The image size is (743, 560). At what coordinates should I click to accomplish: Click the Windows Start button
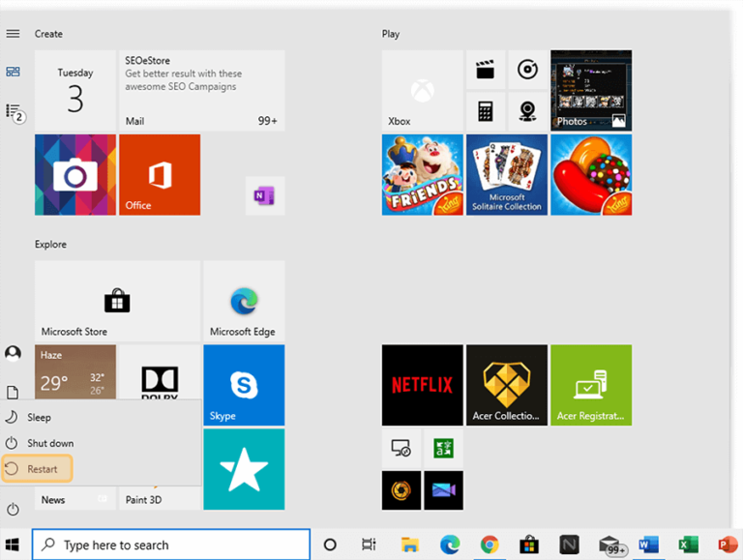coord(13,545)
